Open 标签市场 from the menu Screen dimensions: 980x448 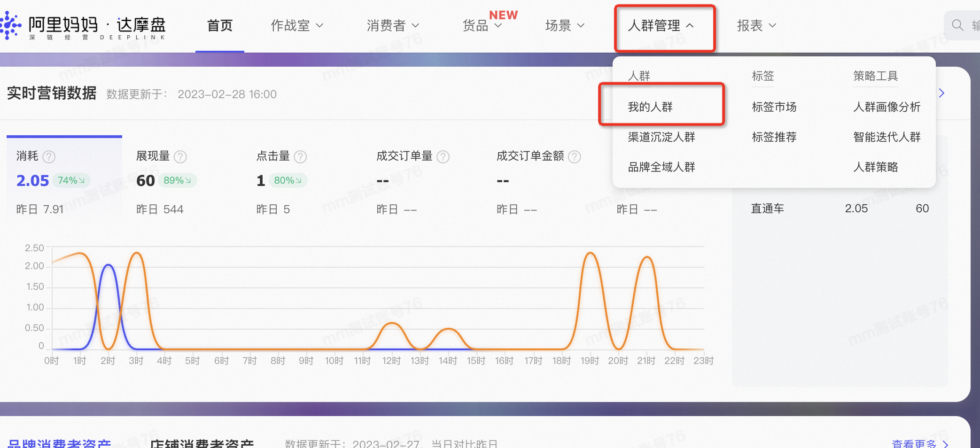[774, 107]
